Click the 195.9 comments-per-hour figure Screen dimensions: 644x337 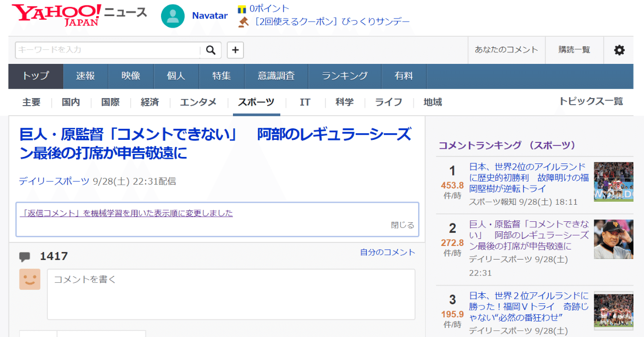coord(452,314)
